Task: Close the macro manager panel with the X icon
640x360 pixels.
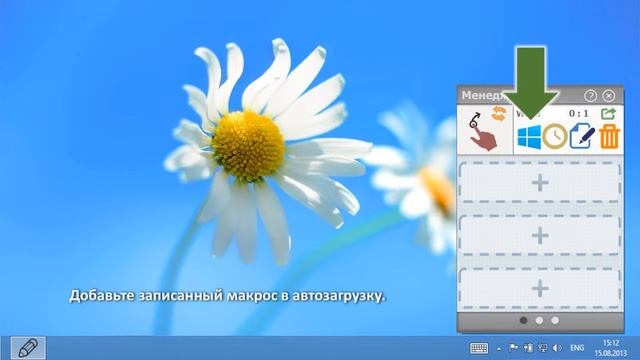Action: point(609,96)
